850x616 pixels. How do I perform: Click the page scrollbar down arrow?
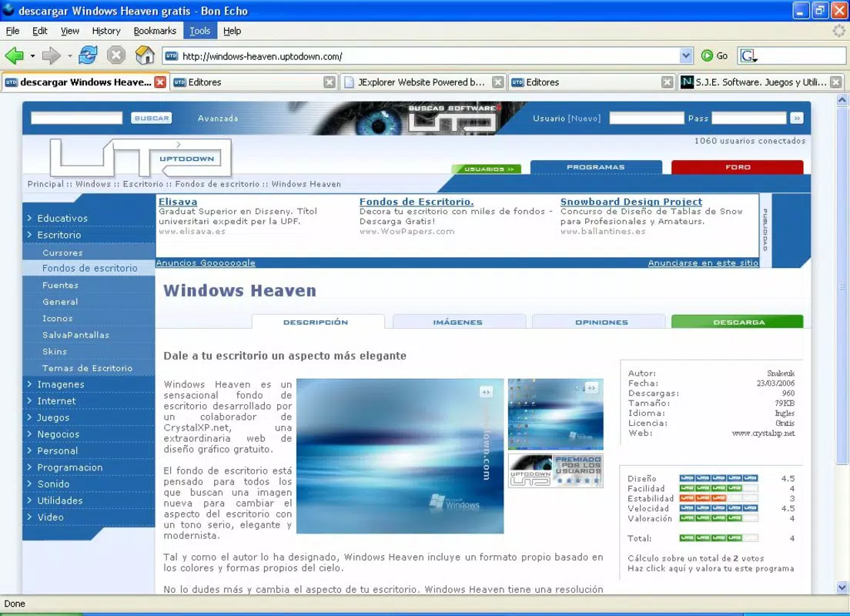842,588
